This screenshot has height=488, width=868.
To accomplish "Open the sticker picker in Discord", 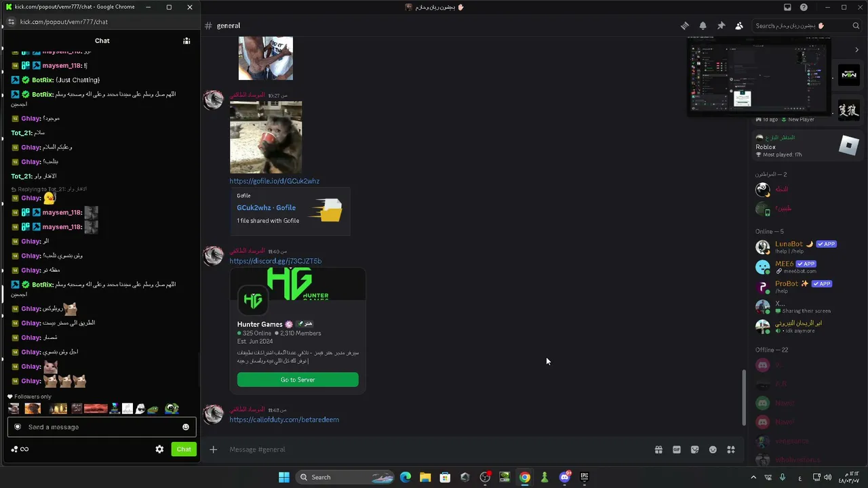I will 694,449.
